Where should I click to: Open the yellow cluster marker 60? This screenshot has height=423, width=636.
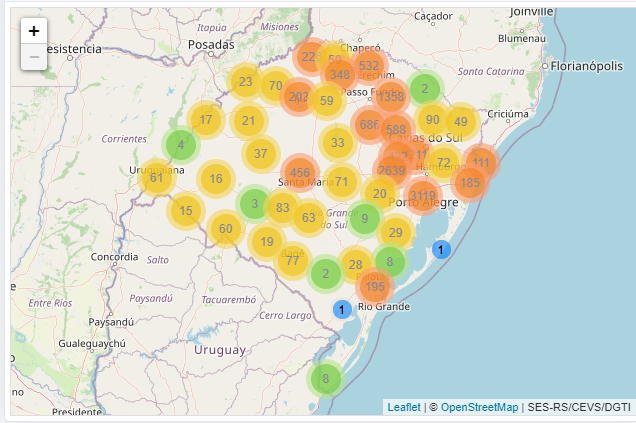(226, 229)
